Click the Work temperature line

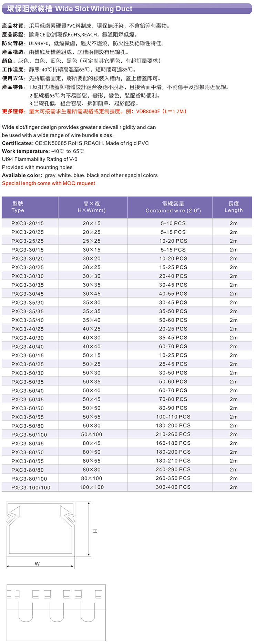coord(43,151)
